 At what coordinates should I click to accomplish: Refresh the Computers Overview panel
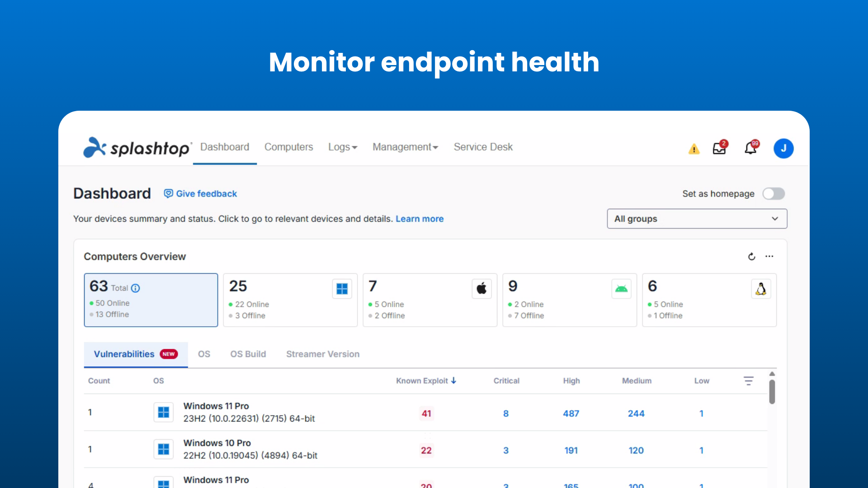coord(751,256)
